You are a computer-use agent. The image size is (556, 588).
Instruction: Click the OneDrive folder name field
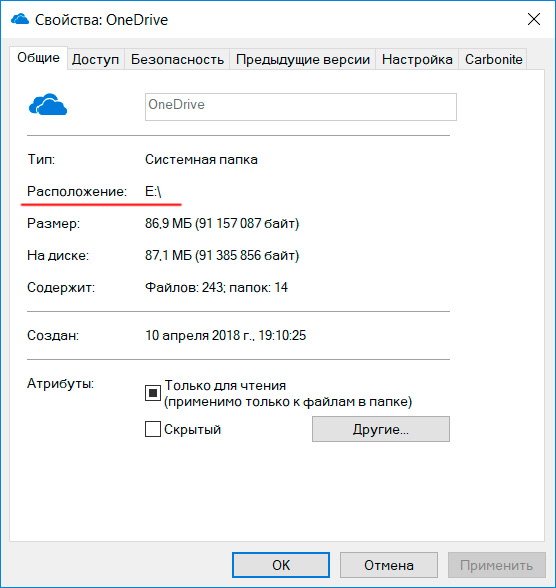tap(301, 107)
